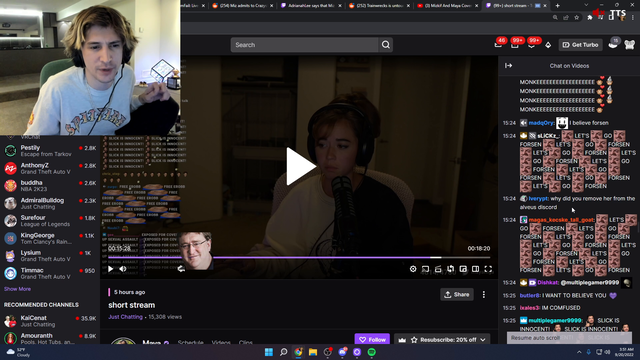640x360 pixels.
Task: Open notifications icon with 99+ badge
Action: click(x=532, y=44)
